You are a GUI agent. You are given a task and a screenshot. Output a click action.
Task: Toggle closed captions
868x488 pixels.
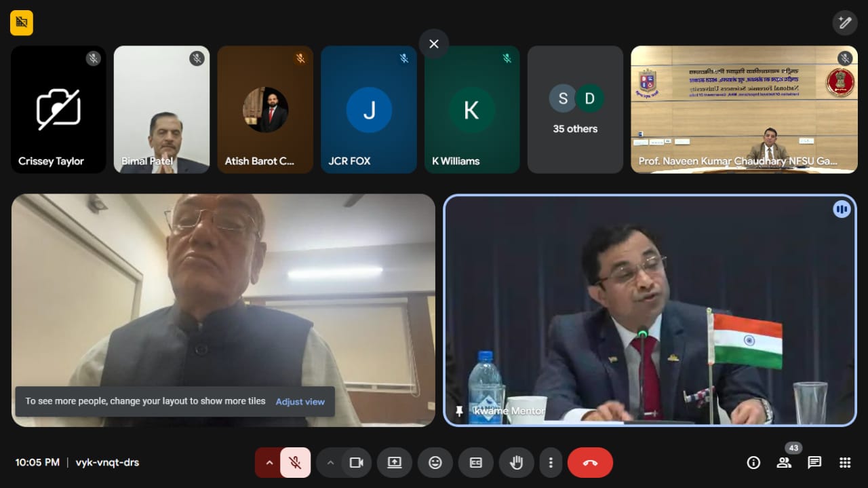(476, 463)
